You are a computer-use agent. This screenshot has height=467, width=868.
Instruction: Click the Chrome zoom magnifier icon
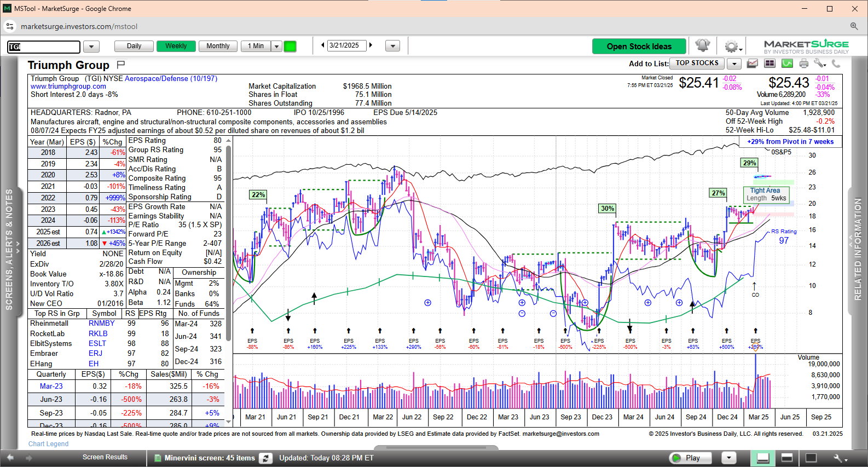[854, 26]
